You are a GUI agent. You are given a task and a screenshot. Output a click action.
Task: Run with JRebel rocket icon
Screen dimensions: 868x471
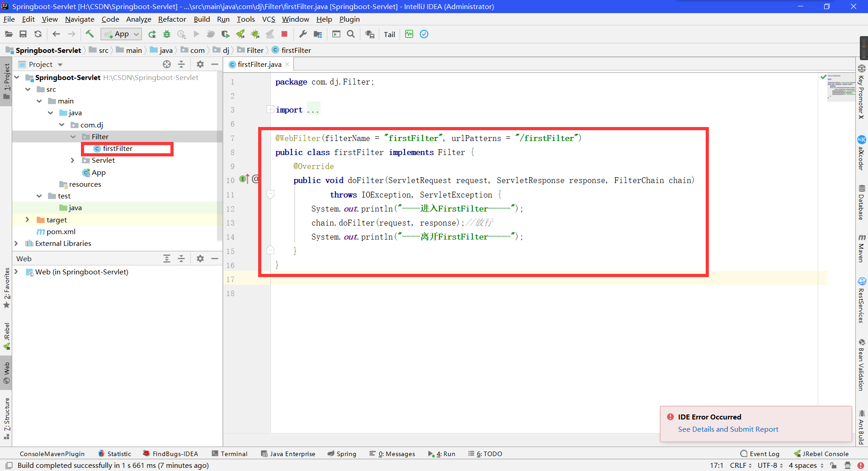click(241, 34)
